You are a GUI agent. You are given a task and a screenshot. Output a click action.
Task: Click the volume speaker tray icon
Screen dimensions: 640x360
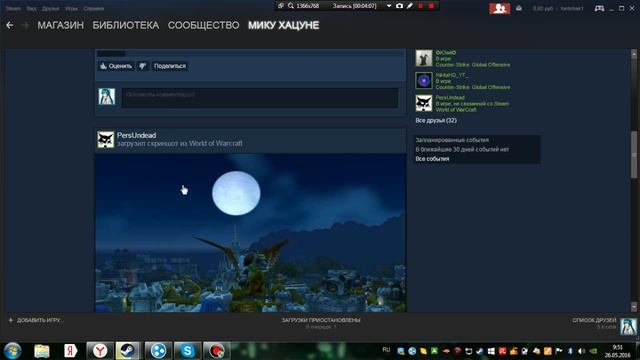tap(582, 351)
